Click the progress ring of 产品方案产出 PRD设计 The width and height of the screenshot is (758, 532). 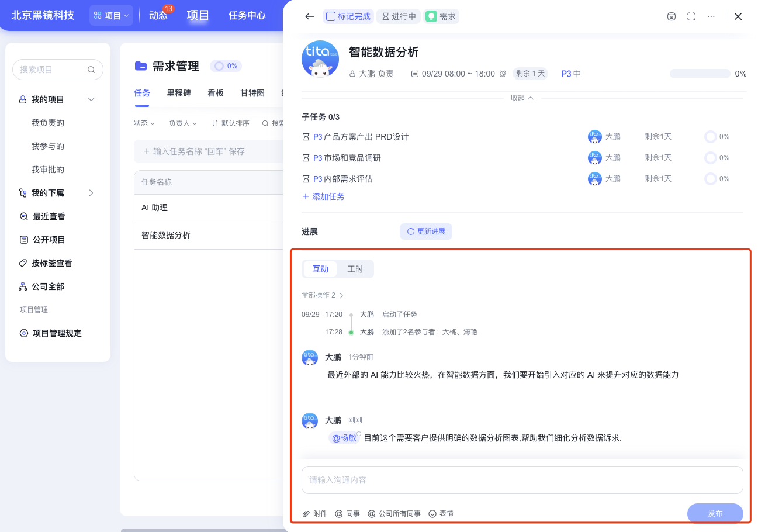pyautogui.click(x=711, y=137)
